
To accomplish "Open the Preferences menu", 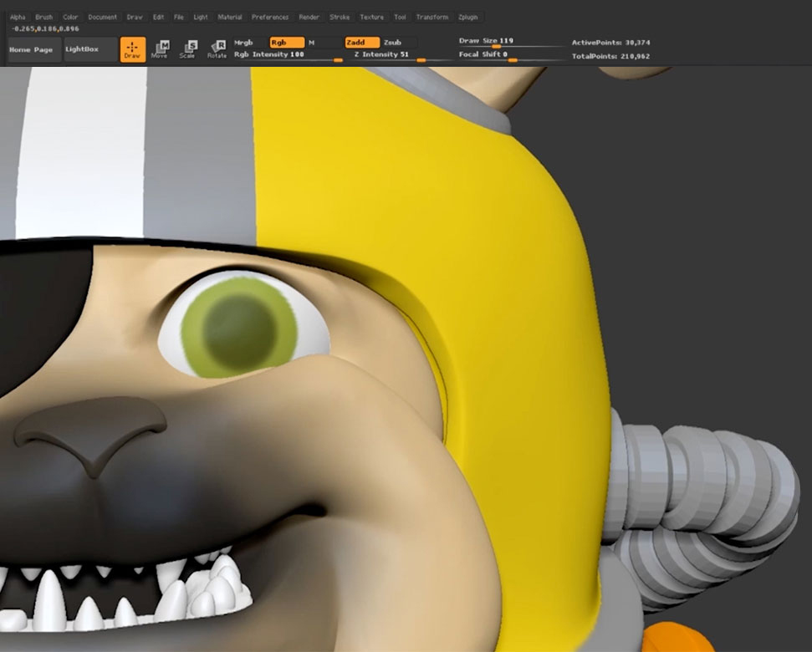I will pyautogui.click(x=270, y=17).
